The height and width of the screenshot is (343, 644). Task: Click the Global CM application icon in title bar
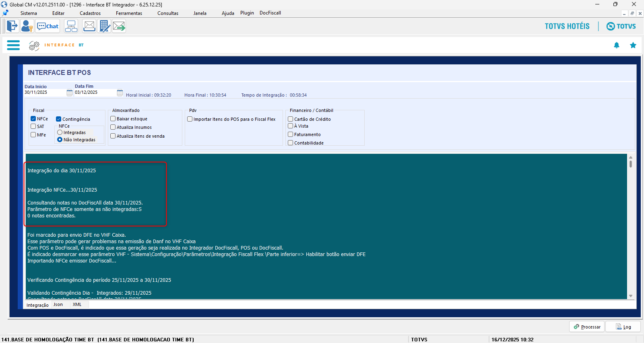tap(4, 4)
